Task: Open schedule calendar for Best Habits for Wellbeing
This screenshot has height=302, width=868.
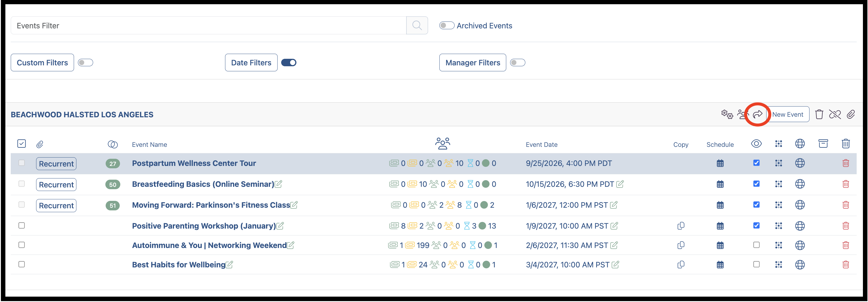Action: tap(720, 265)
